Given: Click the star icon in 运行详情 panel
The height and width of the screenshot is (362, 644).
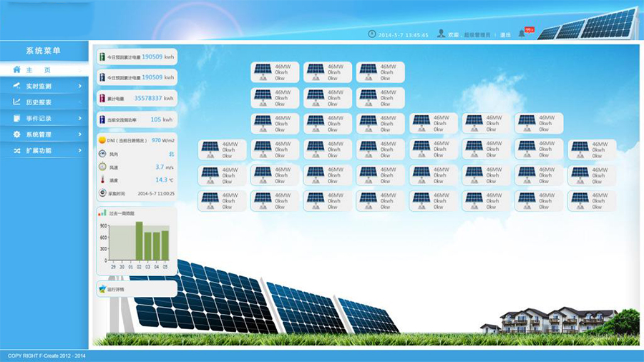Looking at the screenshot, I should (x=102, y=289).
